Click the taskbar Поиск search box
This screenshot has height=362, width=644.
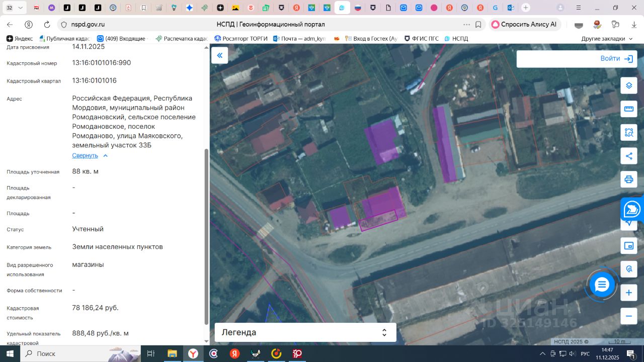tap(80, 353)
